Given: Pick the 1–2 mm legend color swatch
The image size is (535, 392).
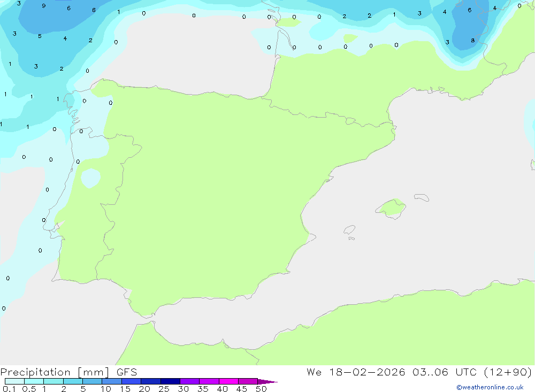Looking at the screenshot, I should pyautogui.click(x=53, y=381).
